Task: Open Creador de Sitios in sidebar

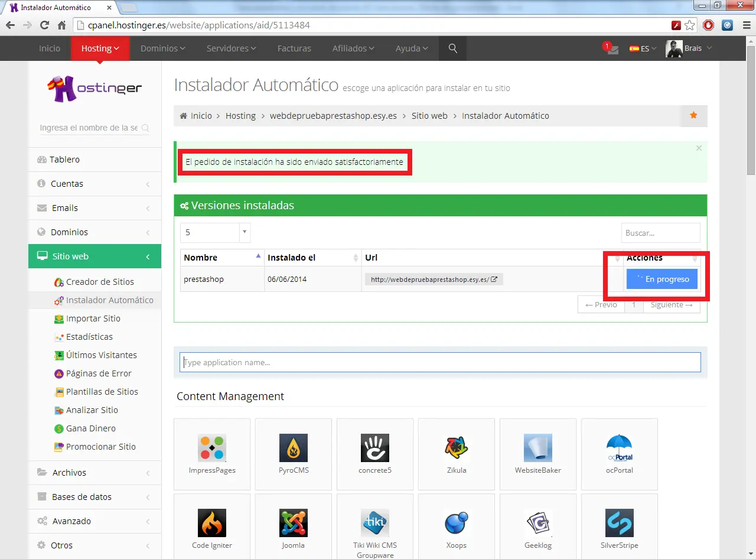Action: [99, 282]
